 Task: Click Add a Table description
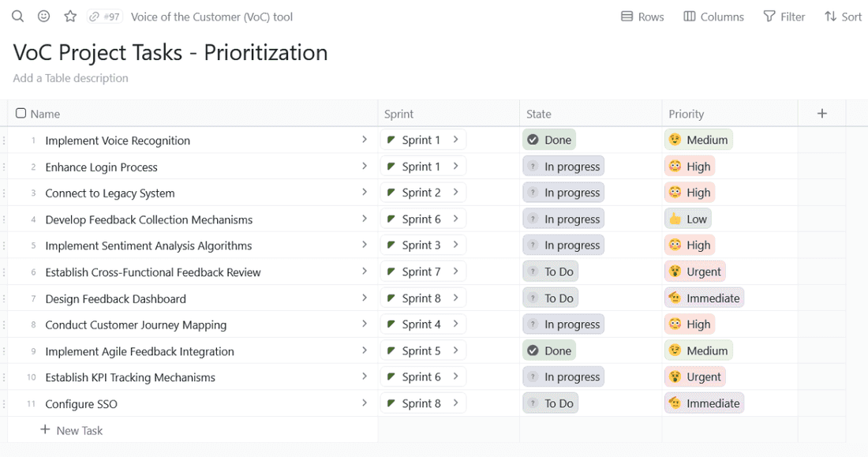pos(69,78)
